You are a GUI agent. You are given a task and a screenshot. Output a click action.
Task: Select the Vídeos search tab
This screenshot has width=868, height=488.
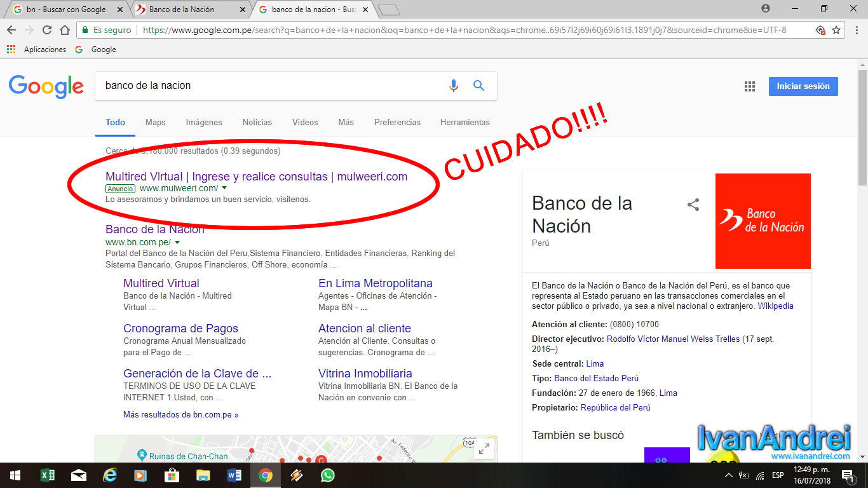305,122
